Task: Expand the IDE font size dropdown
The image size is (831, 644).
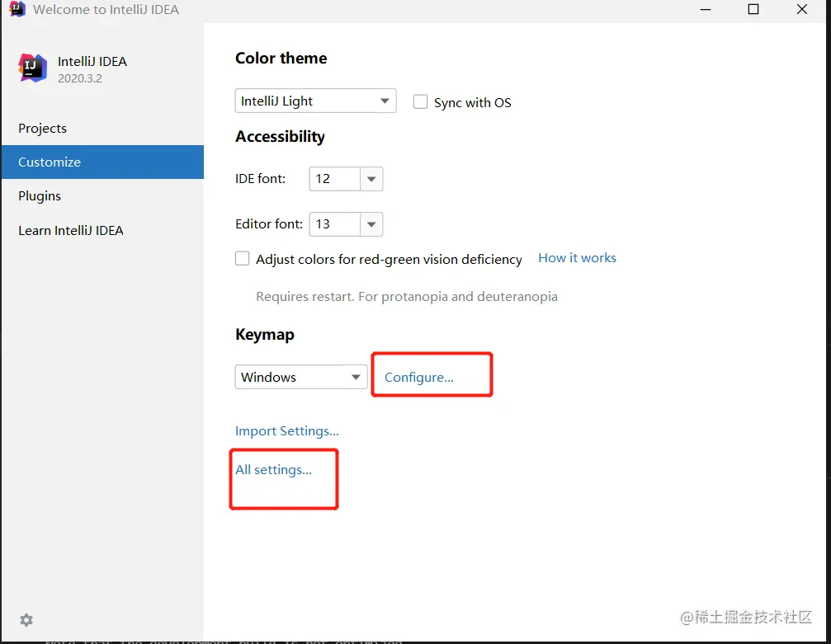Action: [371, 179]
